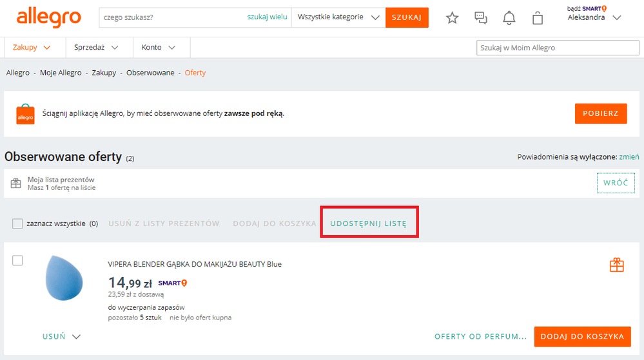Open messages chat icon in header
This screenshot has height=360, width=644.
[480, 17]
